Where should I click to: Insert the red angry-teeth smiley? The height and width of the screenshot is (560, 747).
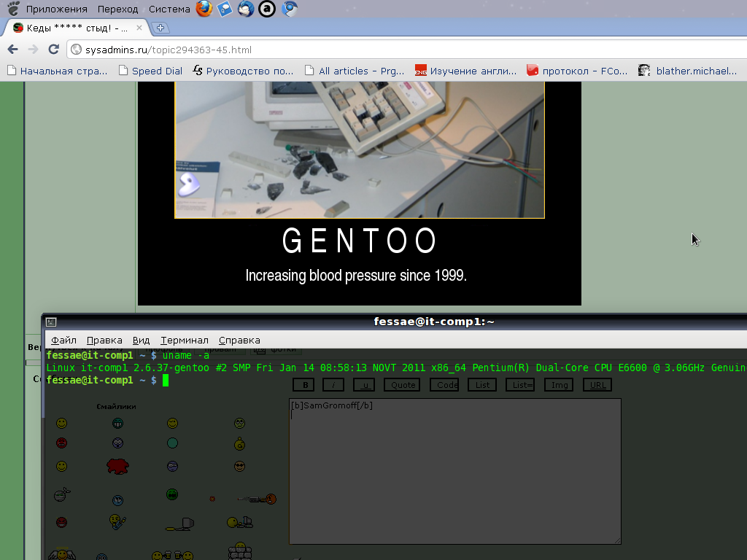(61, 443)
